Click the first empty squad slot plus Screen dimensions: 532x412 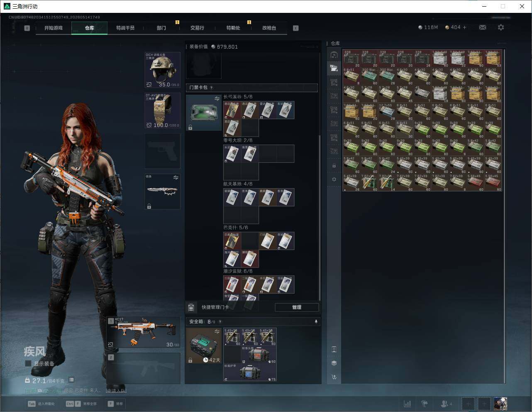pos(468,404)
